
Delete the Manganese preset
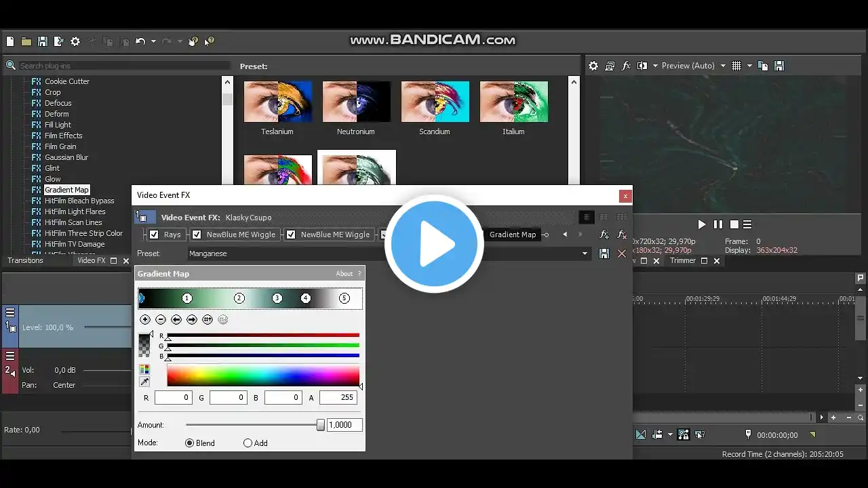(622, 253)
